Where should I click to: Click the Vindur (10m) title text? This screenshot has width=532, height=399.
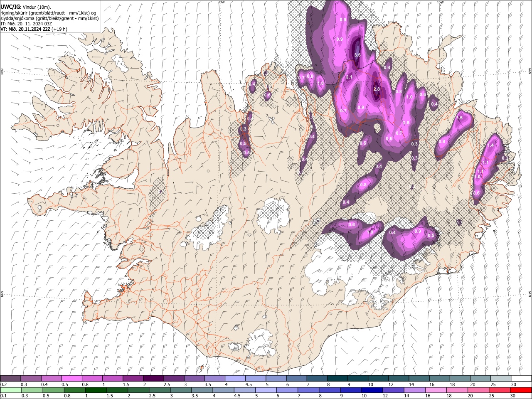point(36,7)
